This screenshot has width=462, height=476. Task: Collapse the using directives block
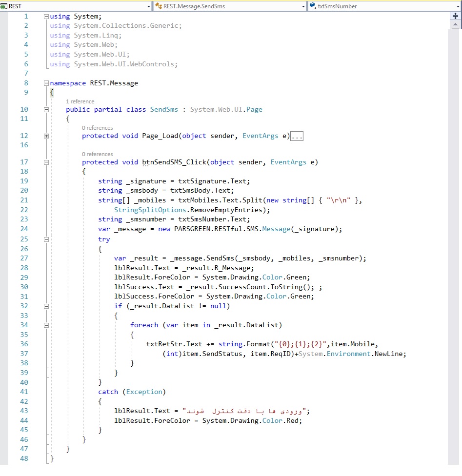(46, 17)
